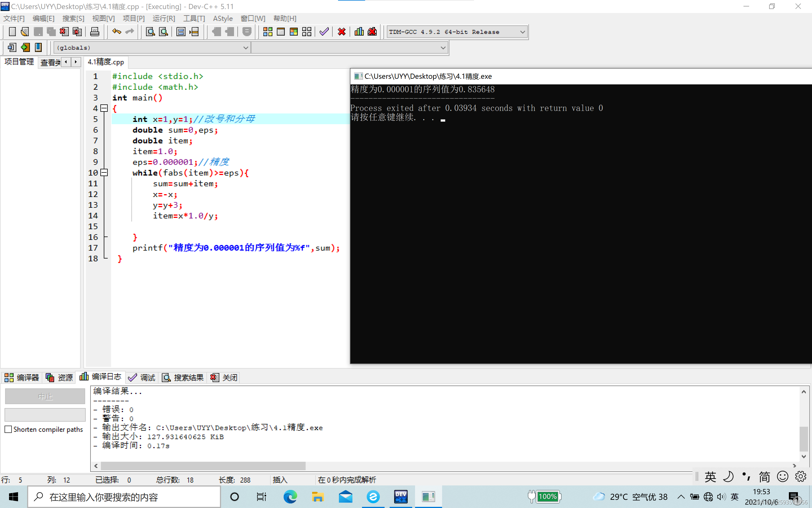The width and height of the screenshot is (812, 508).
Task: Click the compile log vertical scrollbar thumb
Action: click(804, 439)
